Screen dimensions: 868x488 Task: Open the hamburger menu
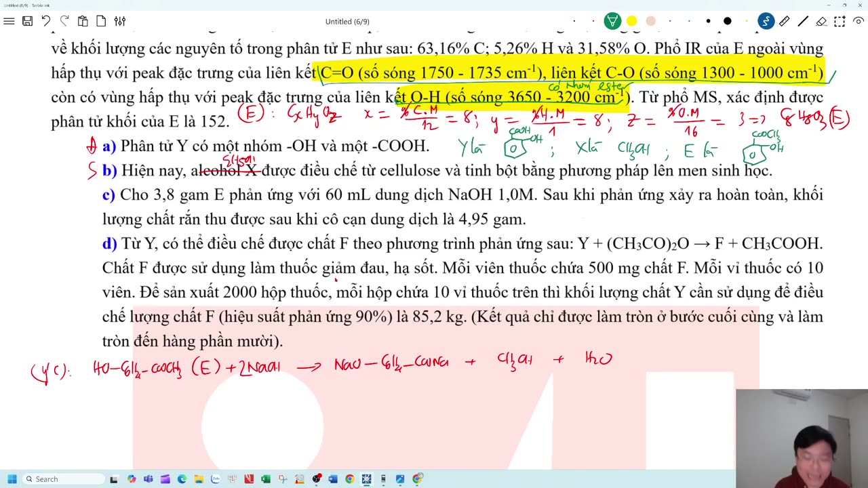[9, 21]
